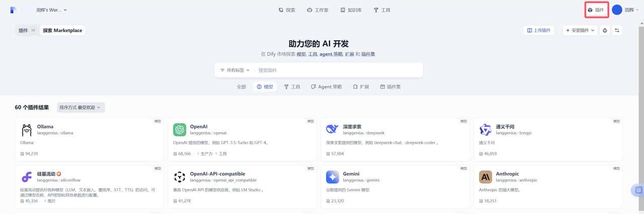Select the 探索 Marketplace tab
This screenshot has width=644, height=214.
click(x=62, y=31)
